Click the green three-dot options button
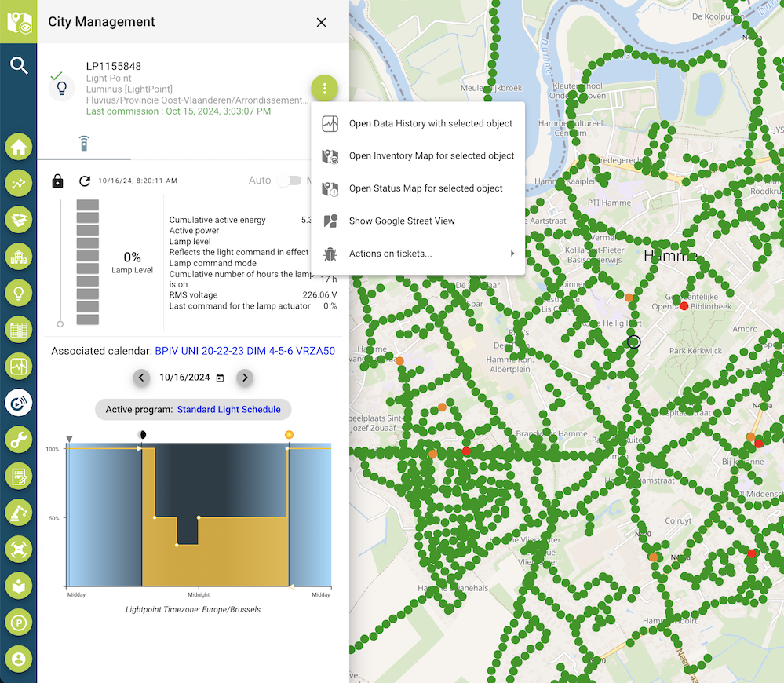 (324, 88)
